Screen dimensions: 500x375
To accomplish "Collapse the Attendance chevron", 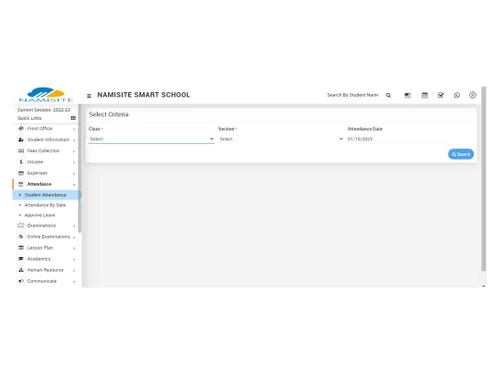I will (74, 185).
